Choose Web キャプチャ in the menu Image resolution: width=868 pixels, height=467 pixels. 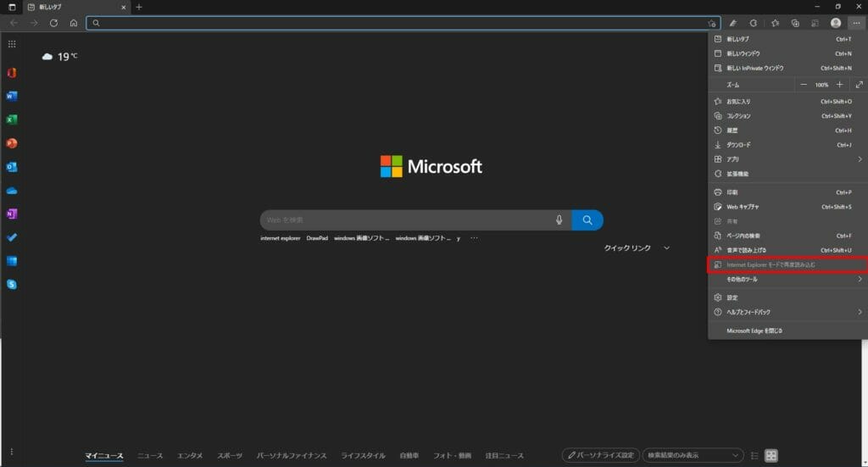coord(787,207)
